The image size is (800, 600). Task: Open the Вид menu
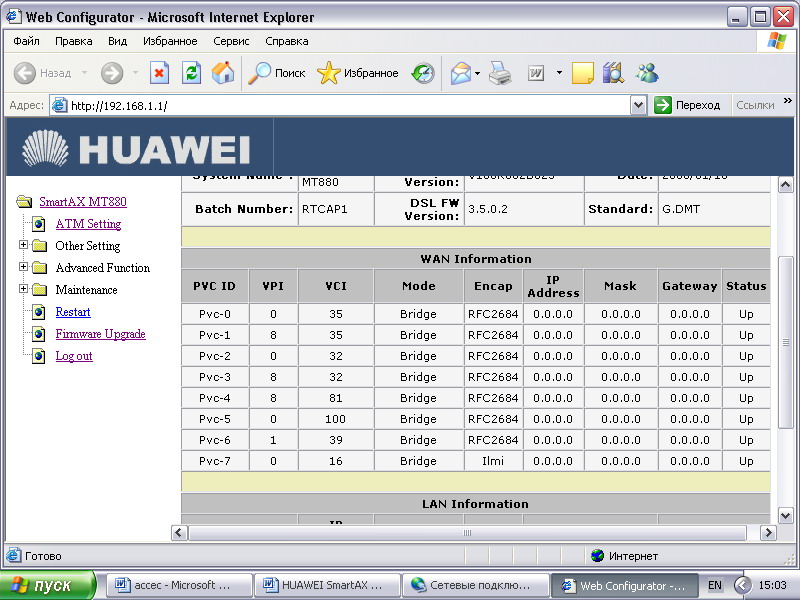coord(117,41)
